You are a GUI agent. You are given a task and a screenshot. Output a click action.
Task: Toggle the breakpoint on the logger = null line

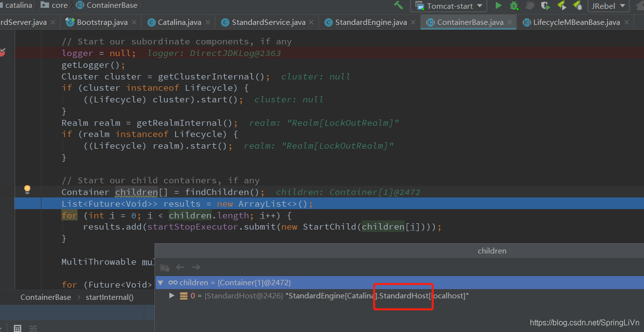(x=2, y=53)
